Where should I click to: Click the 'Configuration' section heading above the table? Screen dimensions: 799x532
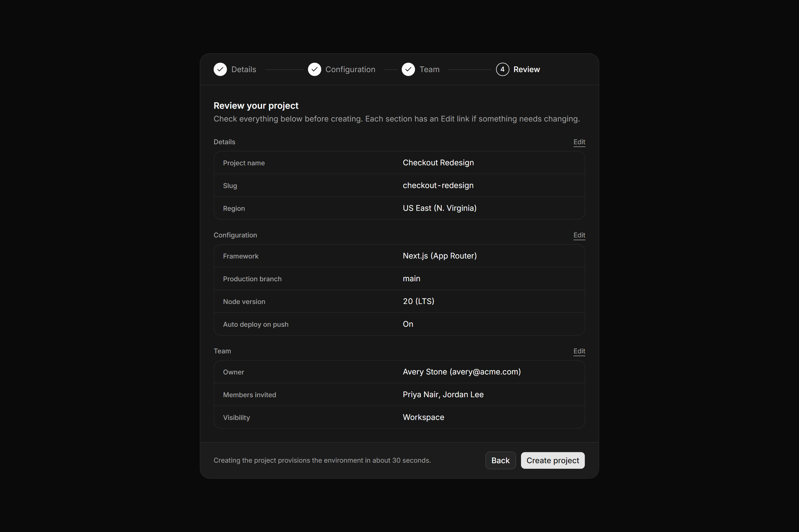tap(235, 235)
